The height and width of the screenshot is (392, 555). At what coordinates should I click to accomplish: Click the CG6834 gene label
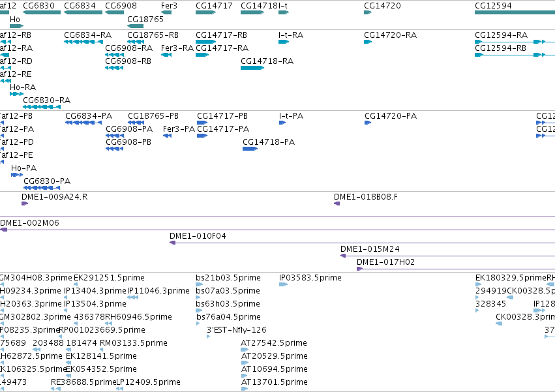pos(80,6)
